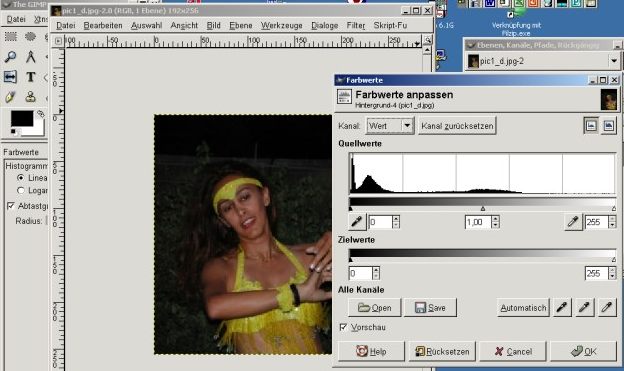The image size is (624, 371).
Task: Select Linear histogram radio button
Action: (20, 178)
